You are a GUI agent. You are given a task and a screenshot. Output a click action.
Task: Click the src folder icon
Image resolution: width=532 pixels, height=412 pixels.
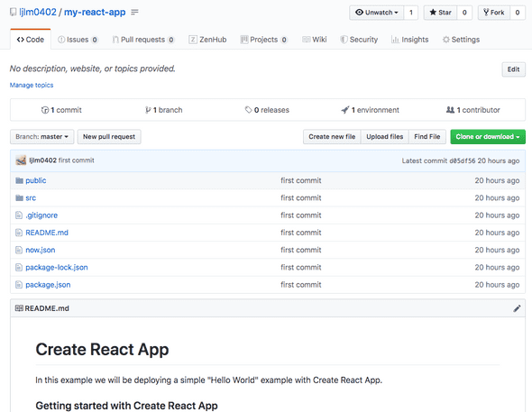19,197
